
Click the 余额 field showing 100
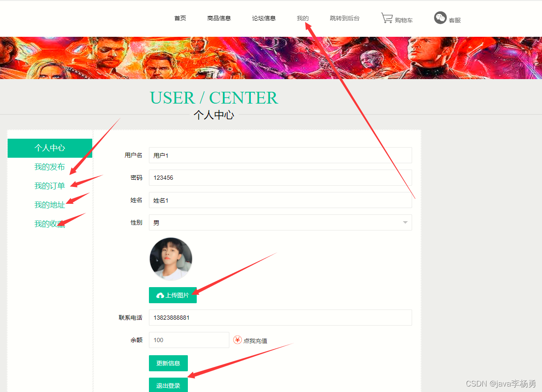pyautogui.click(x=189, y=340)
